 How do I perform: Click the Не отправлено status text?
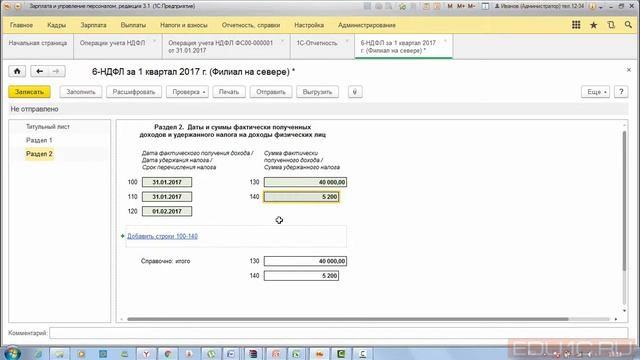coord(34,109)
